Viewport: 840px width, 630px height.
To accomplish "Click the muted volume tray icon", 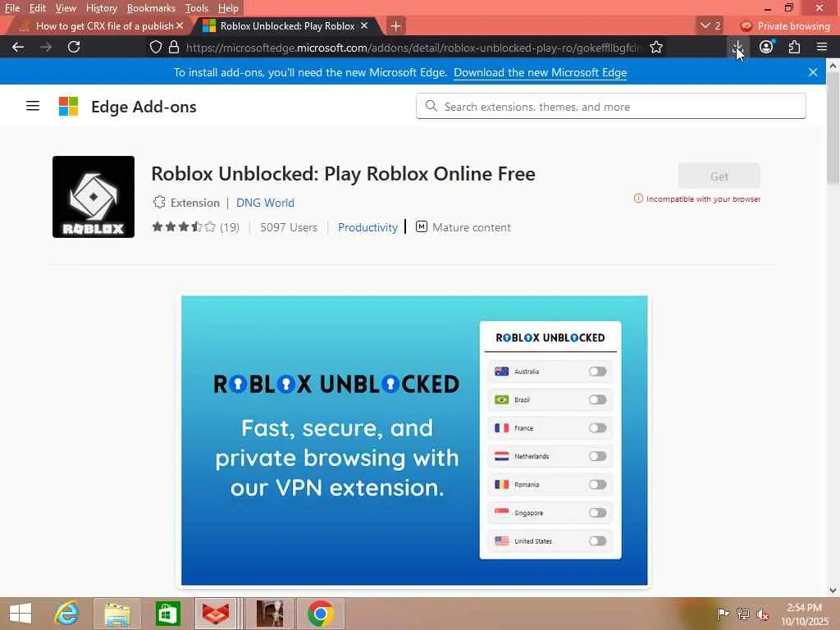I will 763,614.
